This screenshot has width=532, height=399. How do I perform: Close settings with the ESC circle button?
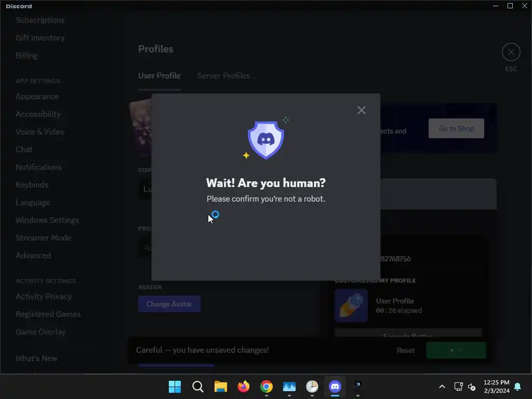[511, 52]
